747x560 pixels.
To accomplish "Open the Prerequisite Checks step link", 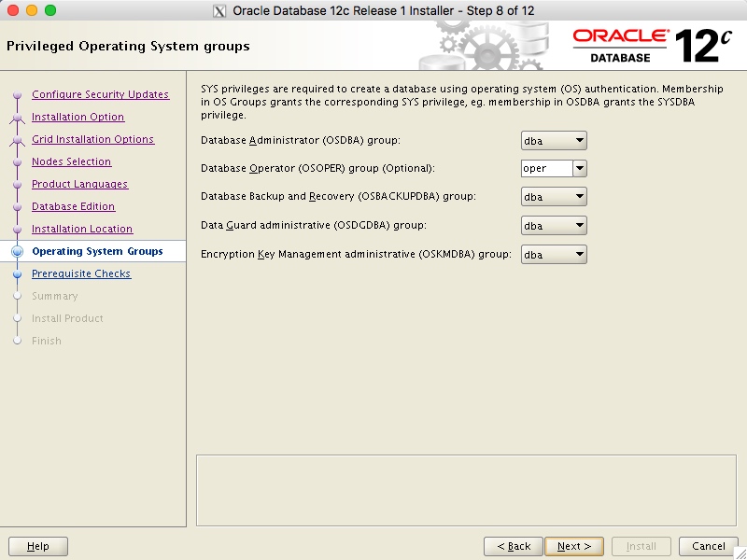I will [81, 273].
